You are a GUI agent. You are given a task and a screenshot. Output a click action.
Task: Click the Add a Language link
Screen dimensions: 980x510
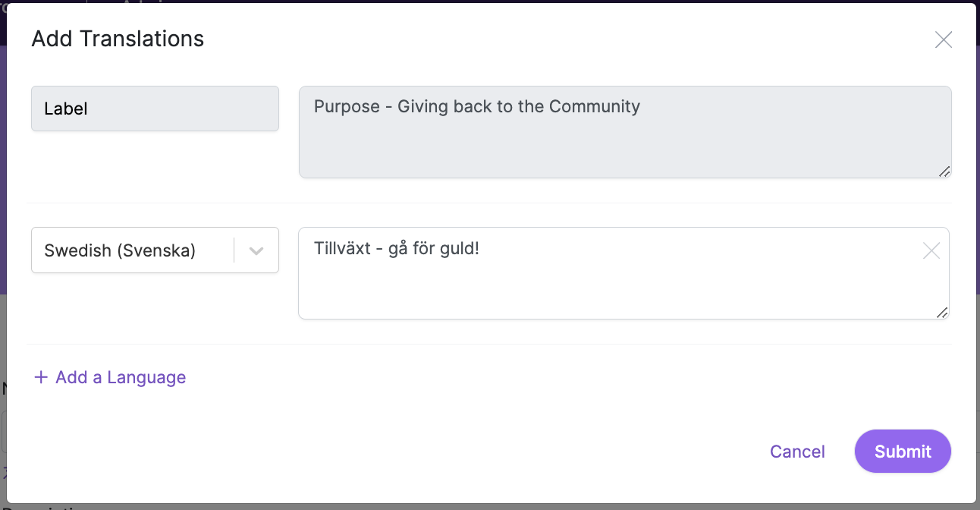click(x=121, y=377)
